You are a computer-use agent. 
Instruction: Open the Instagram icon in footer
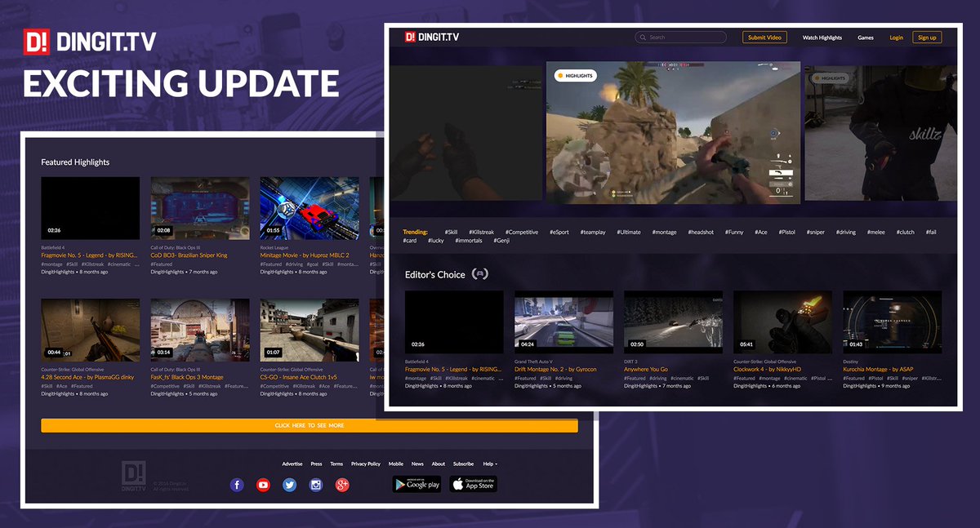pos(316,485)
